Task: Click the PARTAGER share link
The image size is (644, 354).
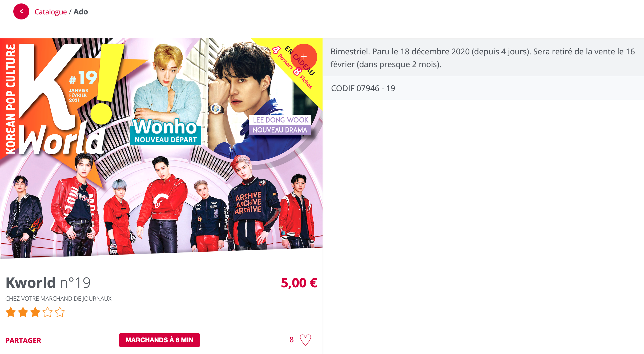Action: 23,340
